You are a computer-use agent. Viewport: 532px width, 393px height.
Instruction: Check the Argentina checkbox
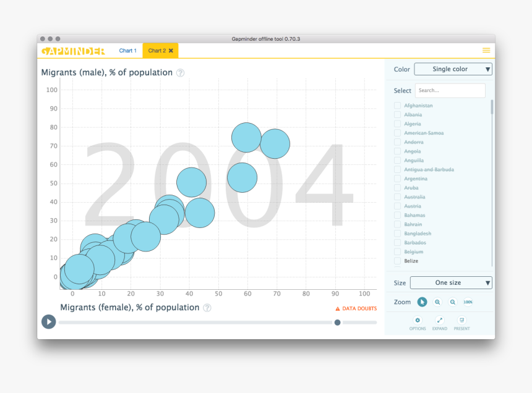point(397,179)
